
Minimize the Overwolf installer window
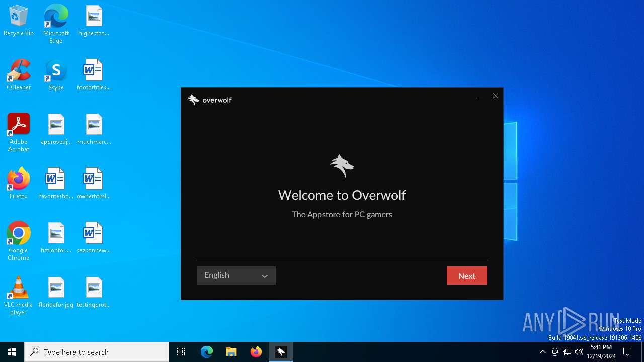480,96
